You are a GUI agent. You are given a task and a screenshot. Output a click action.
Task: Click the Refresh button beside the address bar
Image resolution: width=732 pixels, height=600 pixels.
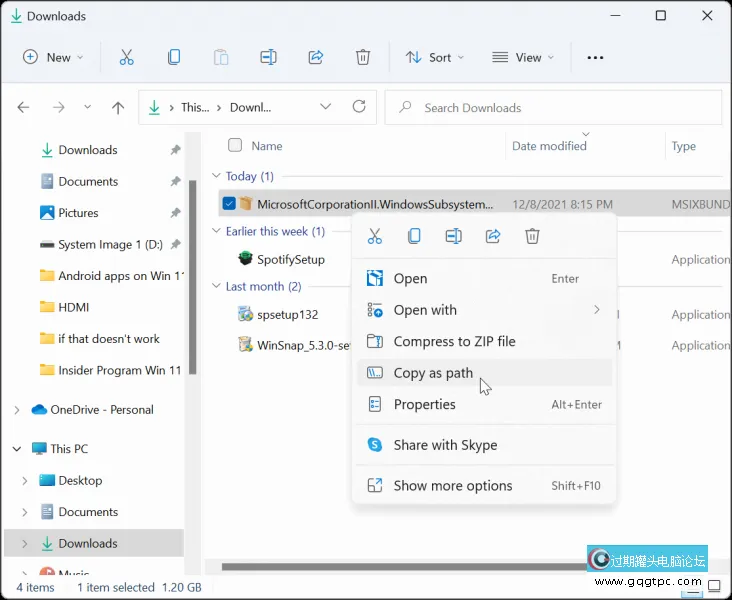pos(359,107)
